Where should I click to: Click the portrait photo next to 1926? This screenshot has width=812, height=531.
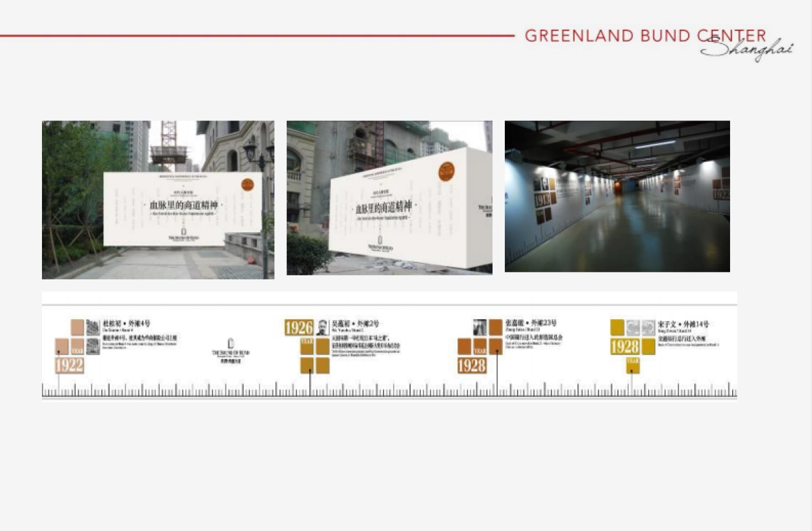point(322,327)
